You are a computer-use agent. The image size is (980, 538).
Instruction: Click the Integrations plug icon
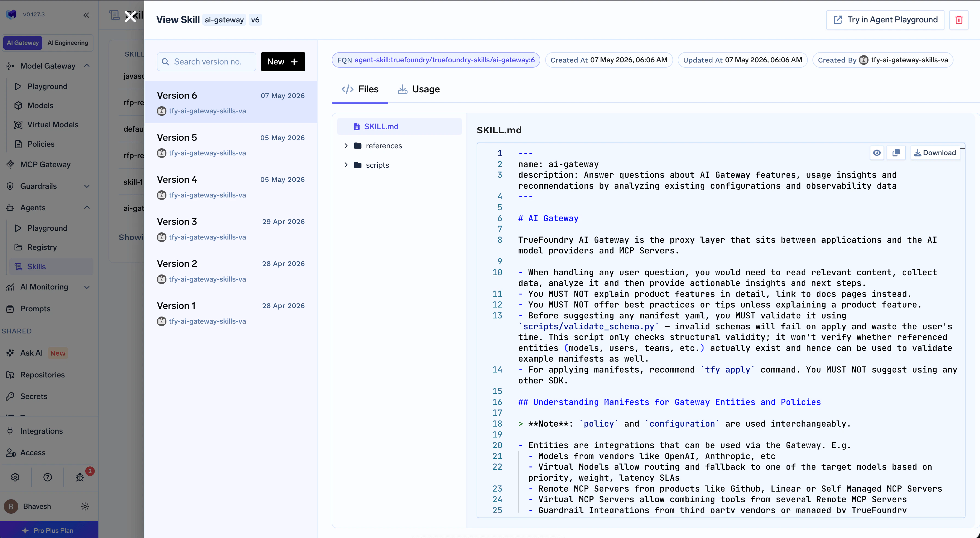click(10, 431)
